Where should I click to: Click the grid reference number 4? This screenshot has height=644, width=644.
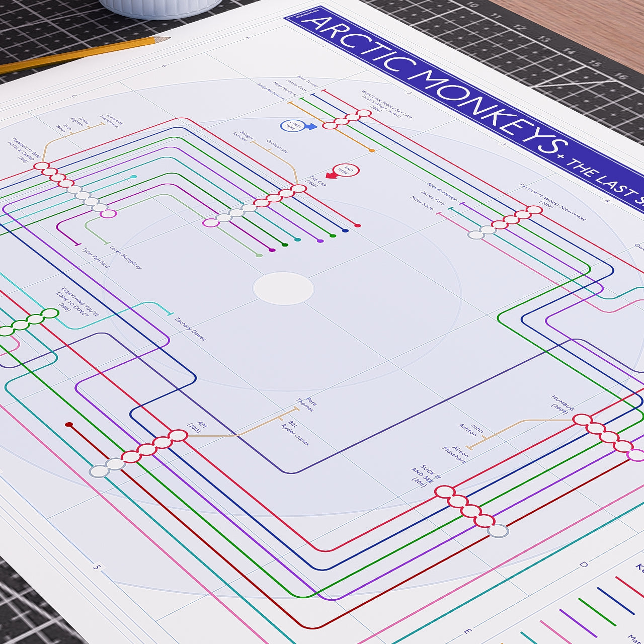click(x=606, y=200)
